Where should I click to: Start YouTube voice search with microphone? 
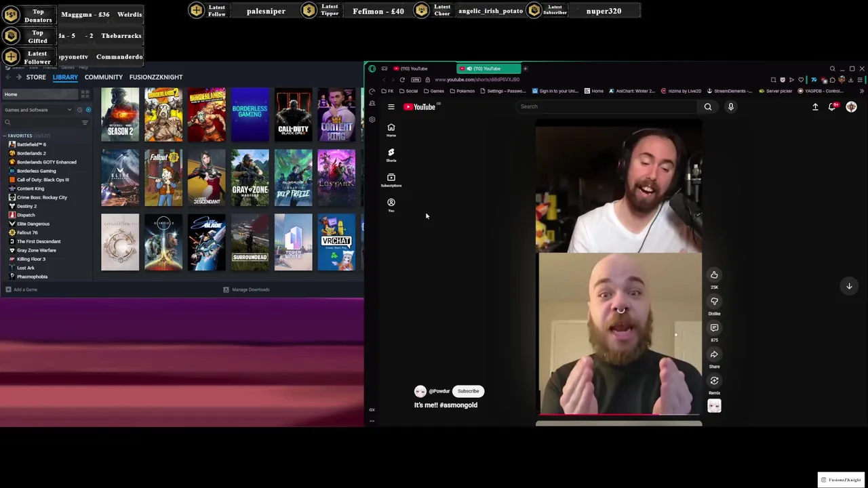(x=730, y=106)
